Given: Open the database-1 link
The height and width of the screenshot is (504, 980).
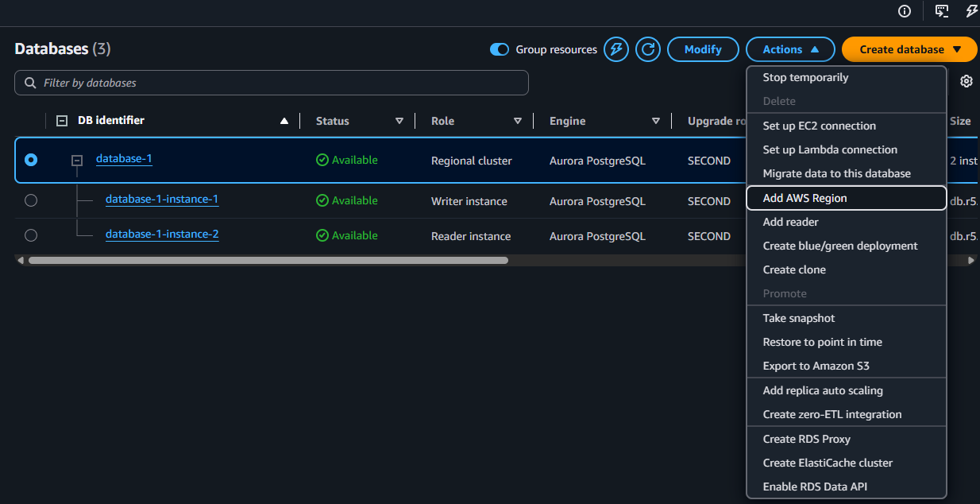Looking at the screenshot, I should tap(124, 159).
